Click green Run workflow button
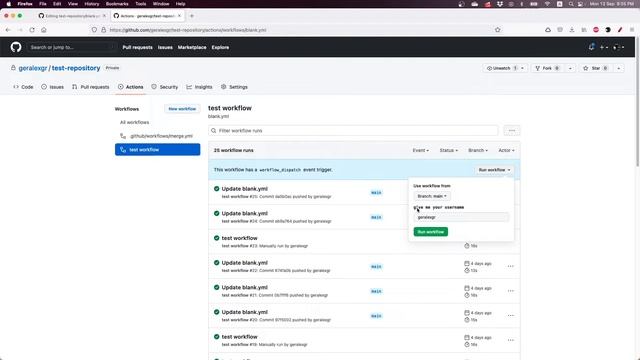This screenshot has width=640, height=360. click(431, 232)
